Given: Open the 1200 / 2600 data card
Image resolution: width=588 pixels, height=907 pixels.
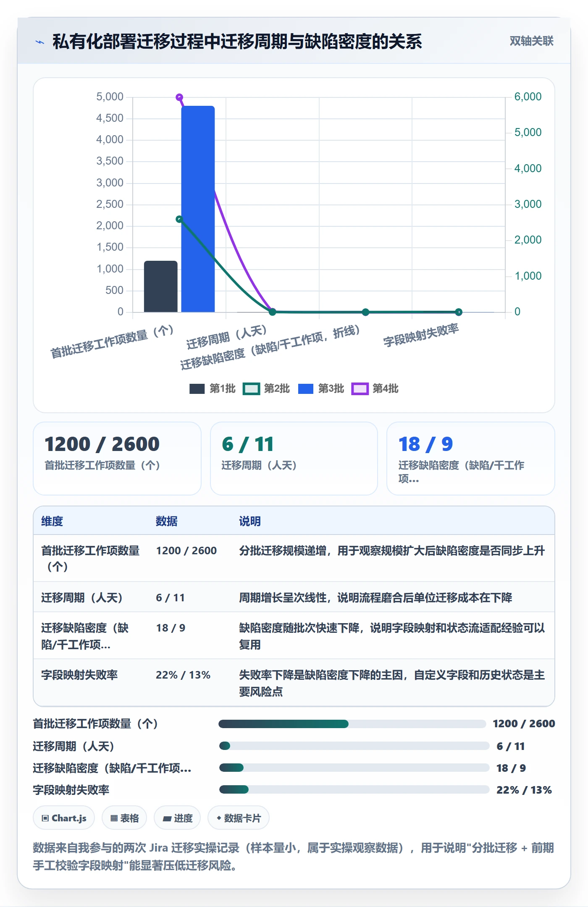Looking at the screenshot, I should tap(117, 459).
